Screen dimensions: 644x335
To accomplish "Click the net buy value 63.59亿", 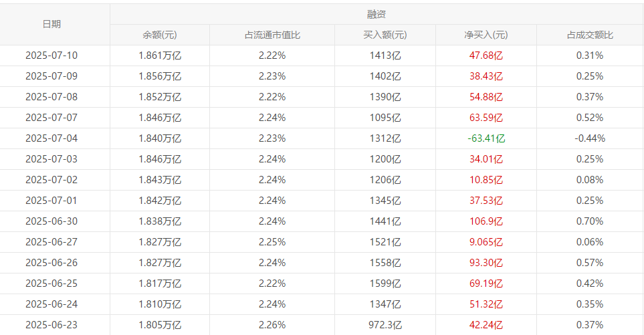I will tap(486, 118).
